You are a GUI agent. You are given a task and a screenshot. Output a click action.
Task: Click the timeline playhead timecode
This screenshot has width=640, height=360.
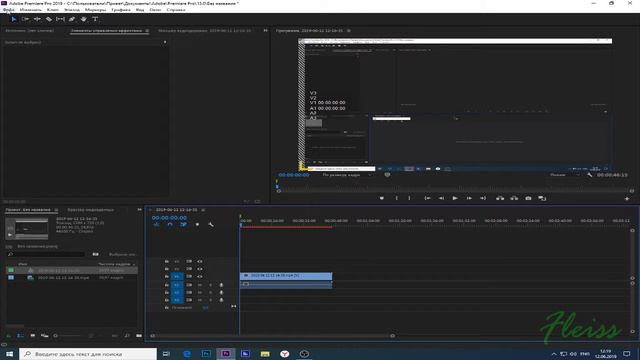click(x=169, y=218)
